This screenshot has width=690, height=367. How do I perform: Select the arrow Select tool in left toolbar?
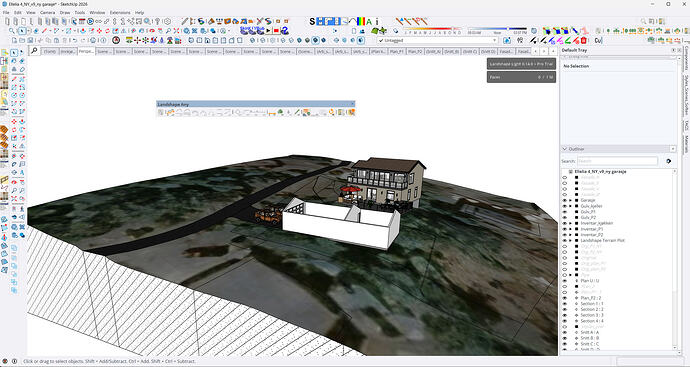14,52
